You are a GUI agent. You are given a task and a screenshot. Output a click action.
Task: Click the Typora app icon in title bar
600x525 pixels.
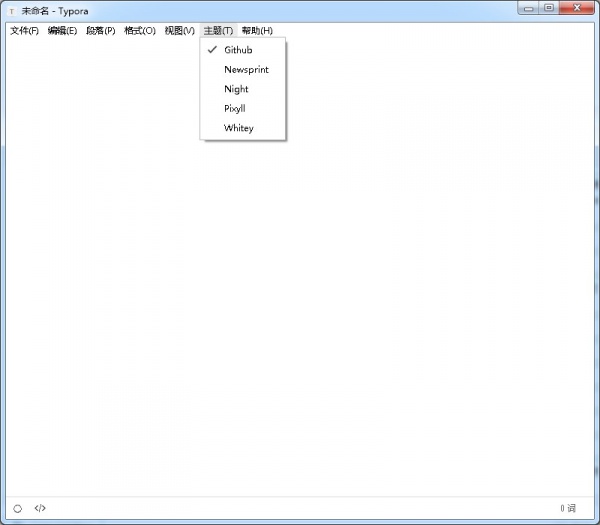(x=11, y=10)
